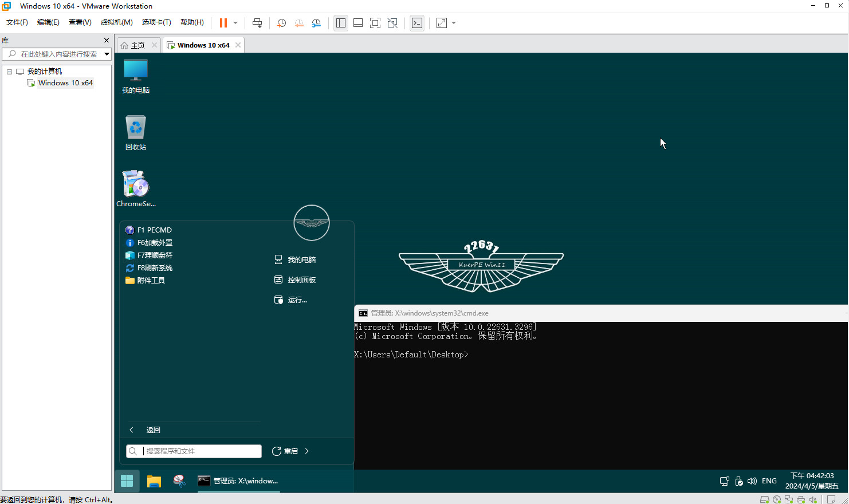
Task: Open the stretch display dropdown arrow
Action: [454, 23]
